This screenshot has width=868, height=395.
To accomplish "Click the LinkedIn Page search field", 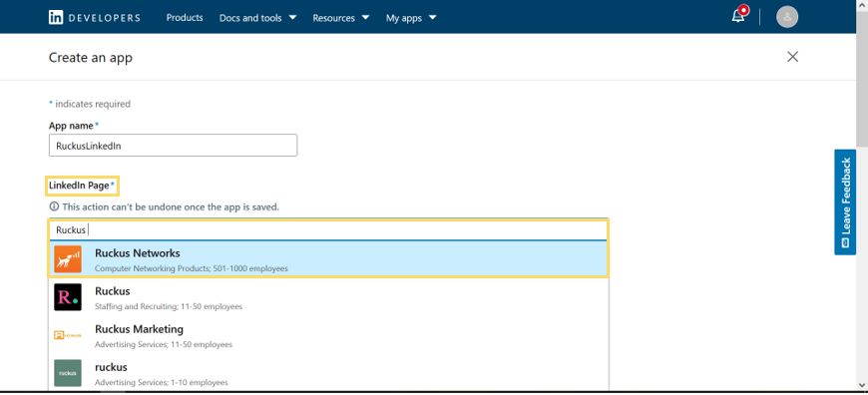I will [x=329, y=229].
